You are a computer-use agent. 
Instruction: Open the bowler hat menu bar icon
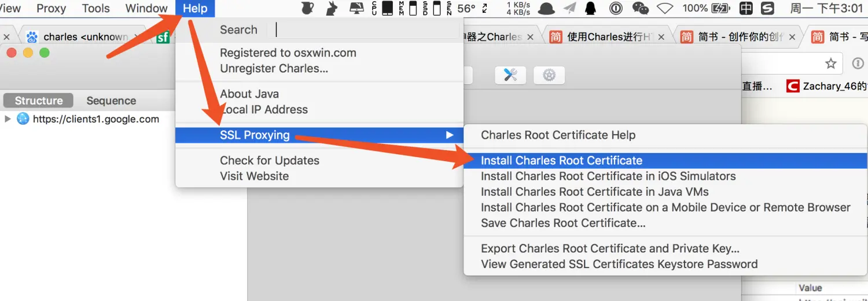click(546, 8)
